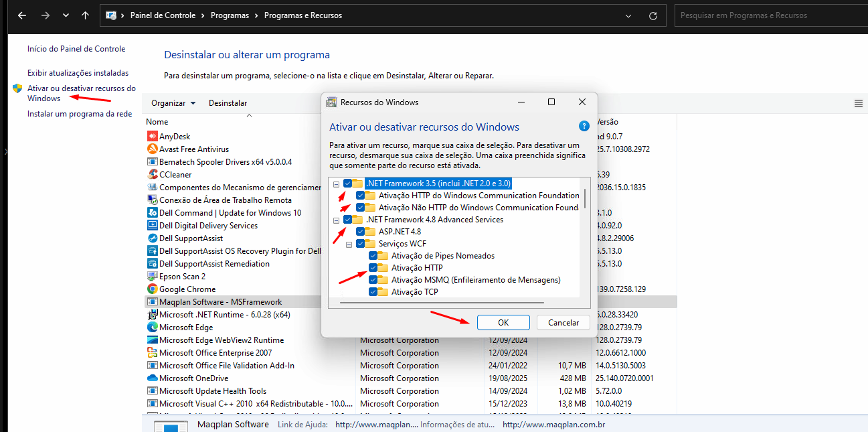868x432 pixels.
Task: Select the Bematech Spooler Drivers icon
Action: point(152,162)
